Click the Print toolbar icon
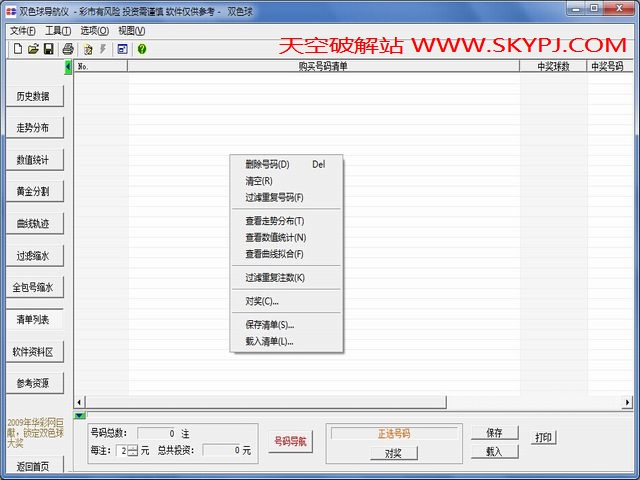Image resolution: width=640 pixels, height=480 pixels. 68,48
